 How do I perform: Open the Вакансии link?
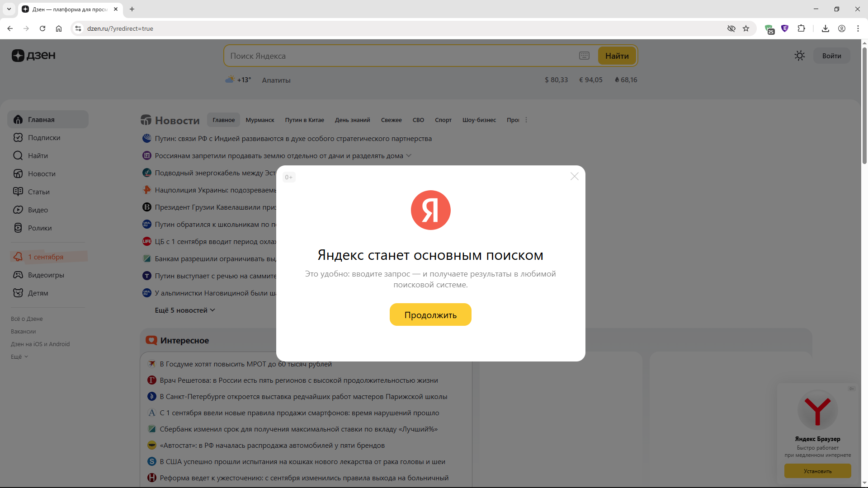[x=23, y=331]
